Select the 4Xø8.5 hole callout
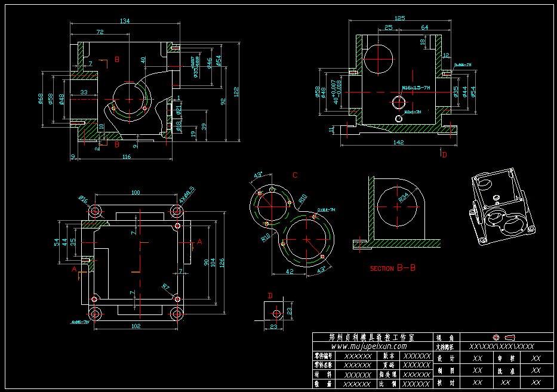Viewport: 557px width, 392px height. click(x=187, y=195)
